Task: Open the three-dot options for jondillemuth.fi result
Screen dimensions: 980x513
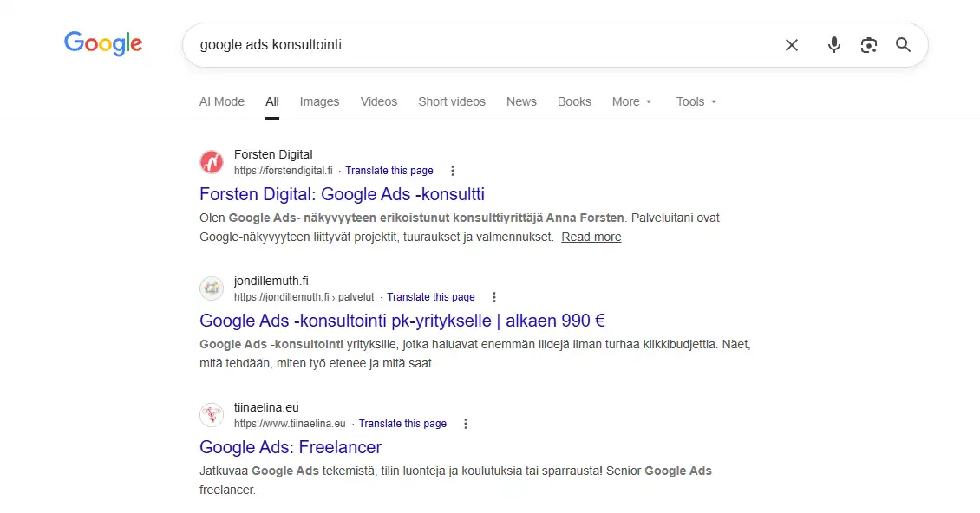Action: click(493, 297)
